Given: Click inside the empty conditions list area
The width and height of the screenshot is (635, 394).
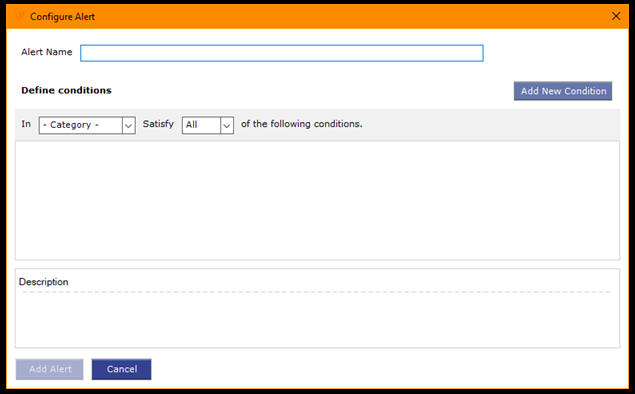Looking at the screenshot, I should [318, 200].
